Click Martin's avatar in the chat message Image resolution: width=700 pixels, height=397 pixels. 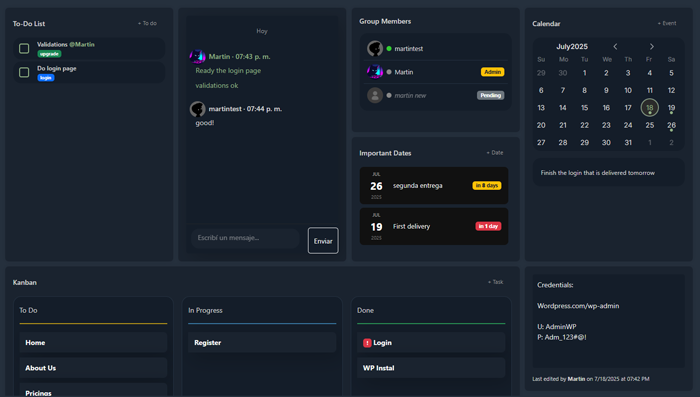[197, 56]
